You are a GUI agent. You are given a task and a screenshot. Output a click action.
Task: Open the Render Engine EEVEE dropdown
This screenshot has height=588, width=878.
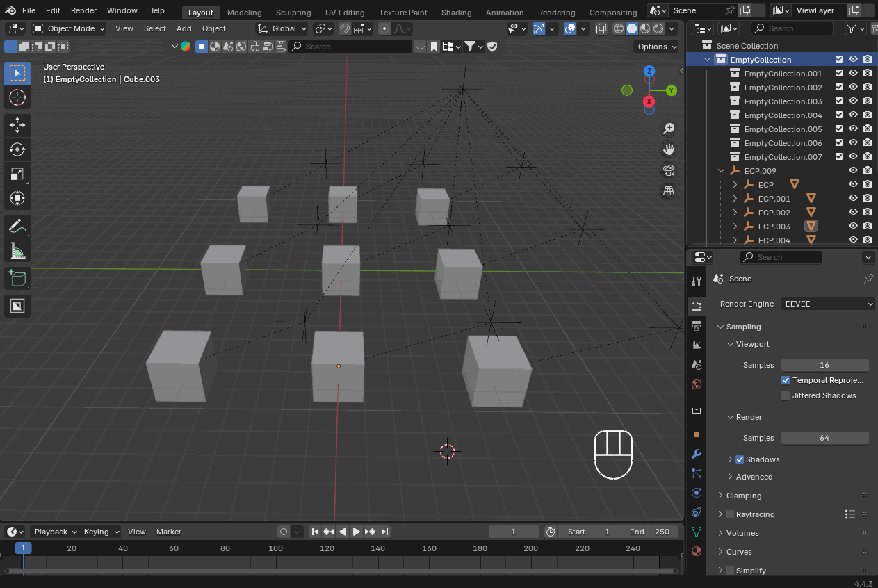(x=827, y=304)
